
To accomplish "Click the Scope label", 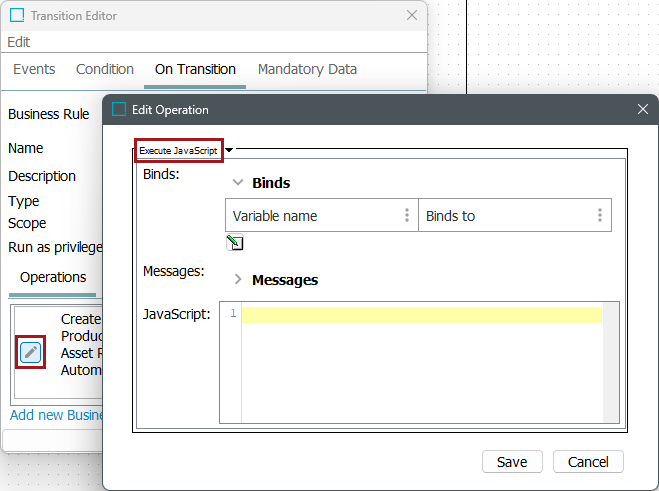I will coord(27,223).
